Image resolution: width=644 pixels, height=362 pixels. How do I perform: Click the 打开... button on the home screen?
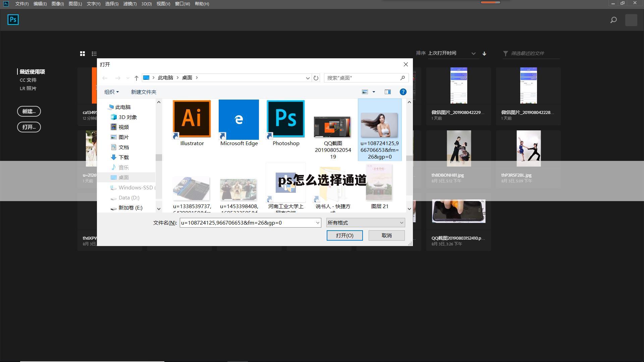[29, 127]
